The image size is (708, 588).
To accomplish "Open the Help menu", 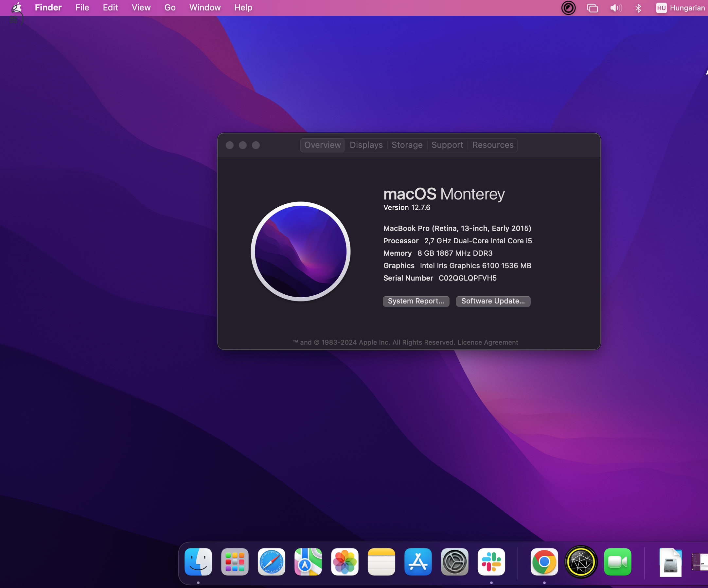I will click(x=243, y=8).
